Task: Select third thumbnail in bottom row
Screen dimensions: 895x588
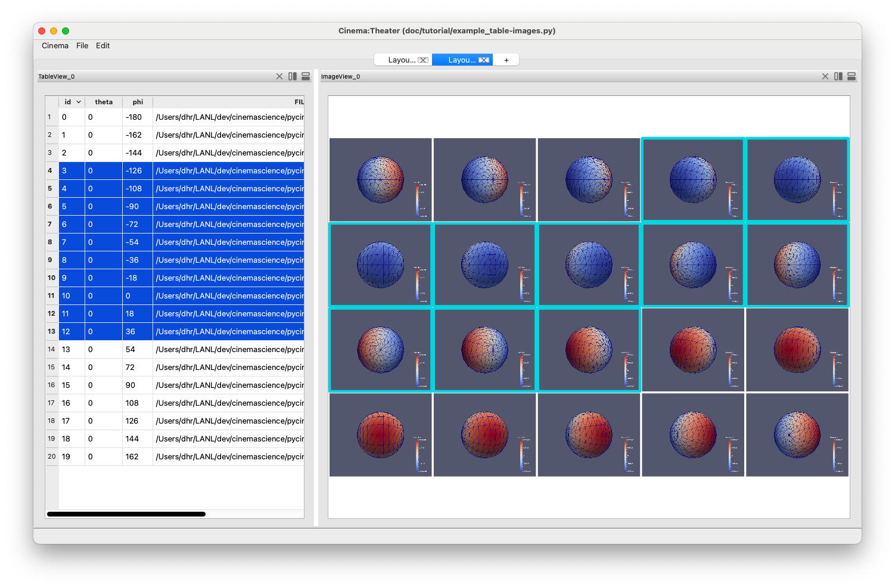Action: (x=589, y=435)
